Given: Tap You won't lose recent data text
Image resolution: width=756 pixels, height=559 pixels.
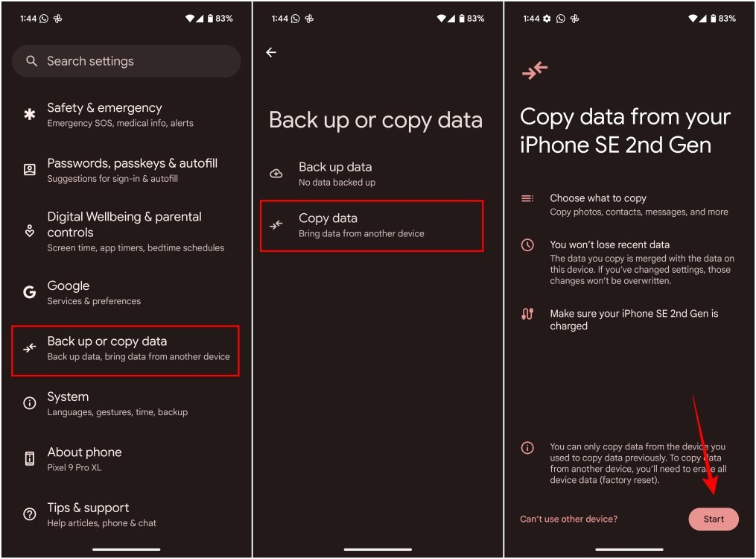Looking at the screenshot, I should pyautogui.click(x=609, y=244).
